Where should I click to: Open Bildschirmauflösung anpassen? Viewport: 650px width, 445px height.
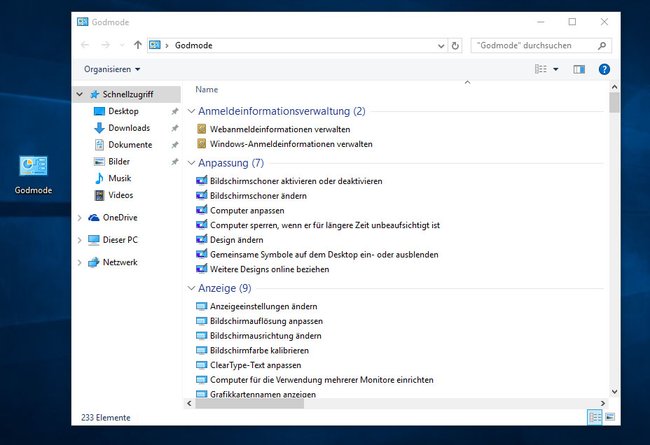click(x=266, y=321)
